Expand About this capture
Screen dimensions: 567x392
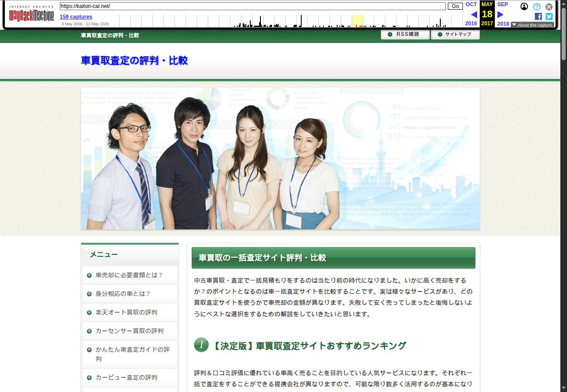coord(532,25)
